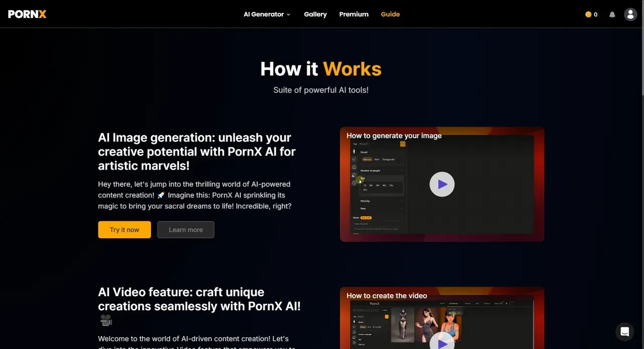The image size is (644, 349).
Task: Click the 'How to create the video' title
Action: pos(386,296)
